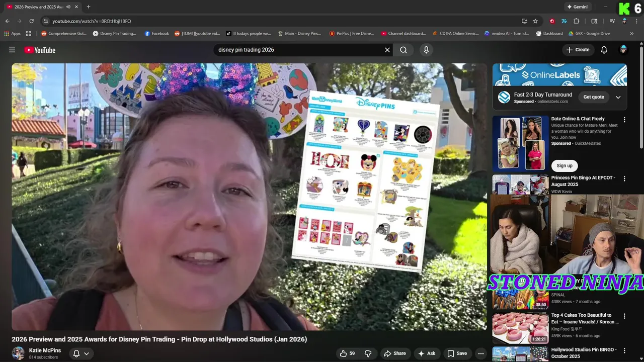The image size is (644, 362).
Task: Share the video
Action: [395, 353]
